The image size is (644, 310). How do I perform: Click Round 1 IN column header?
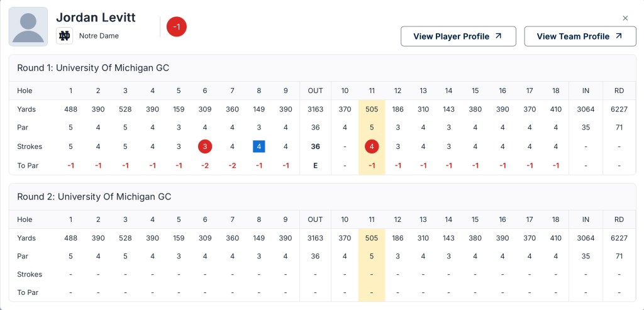[586, 91]
